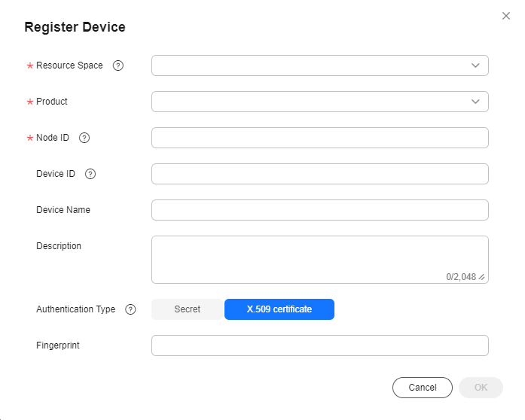525x420 pixels.
Task: Open the Resource Space combo box field
Action: (320, 65)
